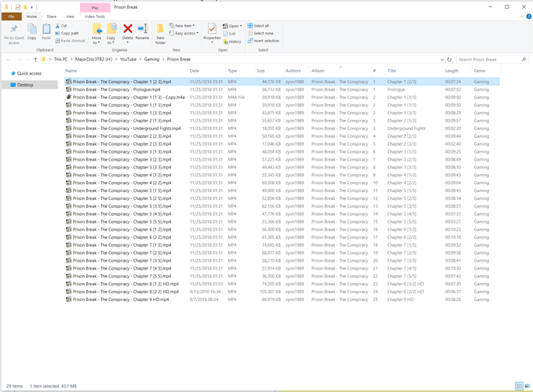Image resolution: width=533 pixels, height=392 pixels.
Task: Click the Help question mark icon
Action: pos(528,16)
